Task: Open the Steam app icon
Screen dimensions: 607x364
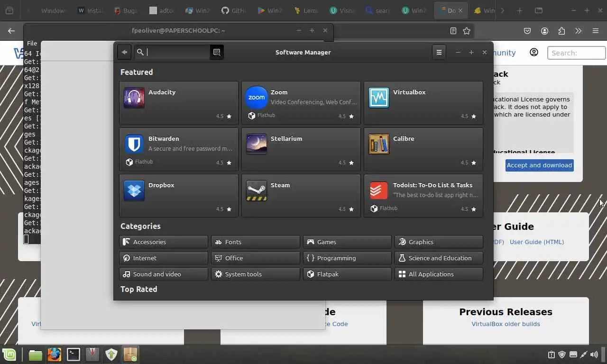Action: point(257,191)
